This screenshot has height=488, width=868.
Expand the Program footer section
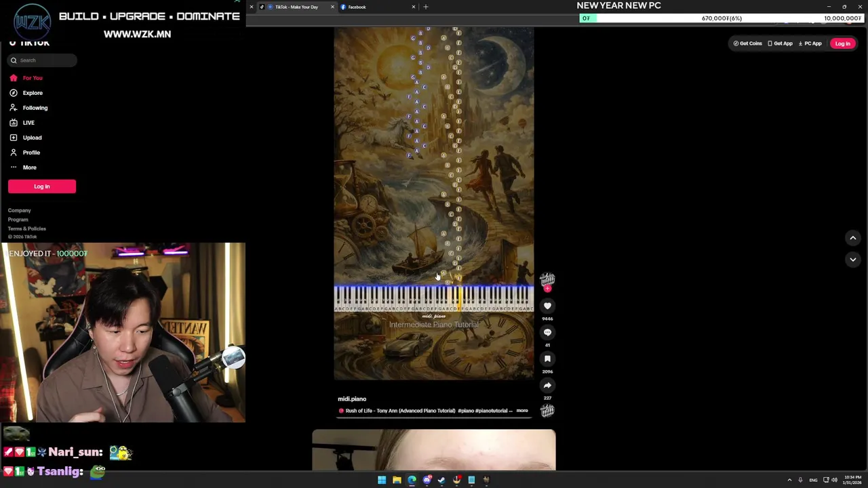coord(18,220)
